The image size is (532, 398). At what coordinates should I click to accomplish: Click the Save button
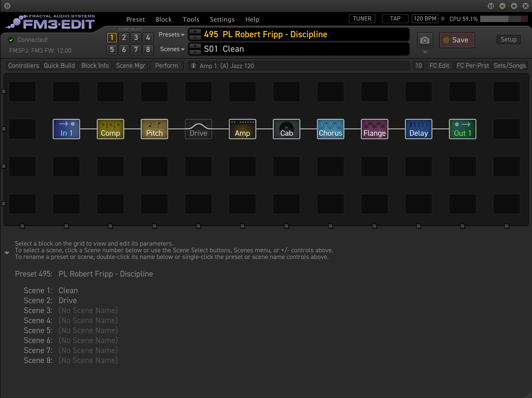[x=456, y=40]
